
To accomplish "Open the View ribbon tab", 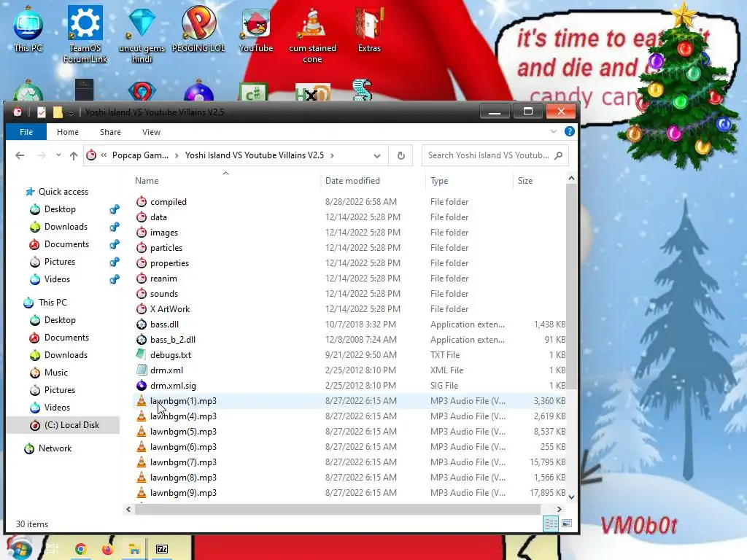I will [x=151, y=132].
